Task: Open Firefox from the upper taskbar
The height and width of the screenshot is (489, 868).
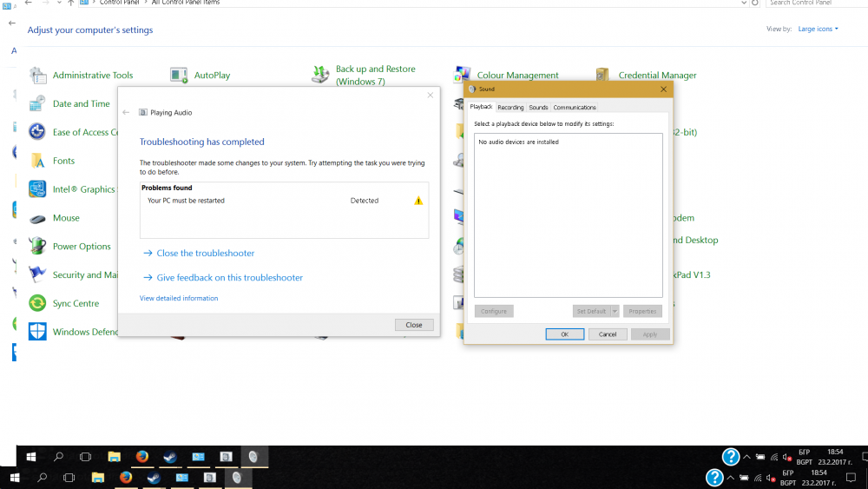Action: [142, 456]
